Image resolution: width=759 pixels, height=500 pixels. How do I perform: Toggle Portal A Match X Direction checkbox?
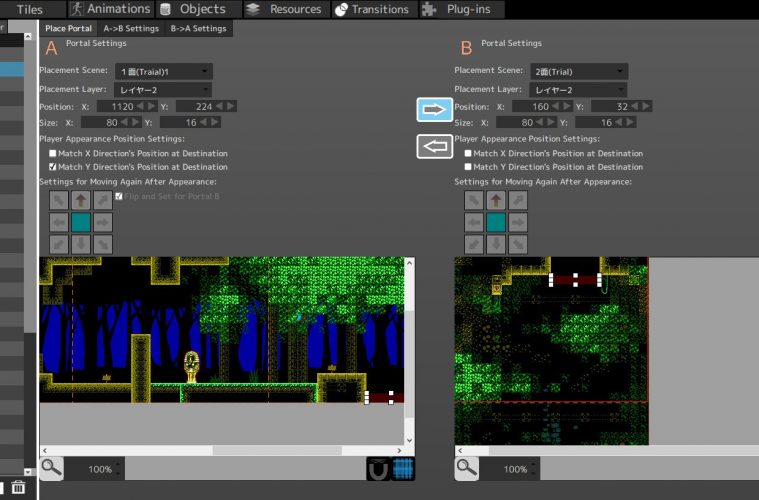(x=52, y=153)
